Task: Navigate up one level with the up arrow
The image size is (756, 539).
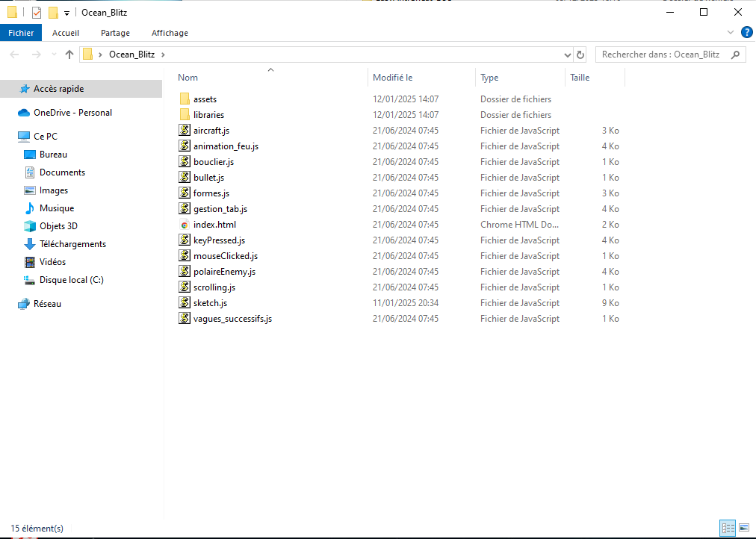Action: [x=69, y=54]
